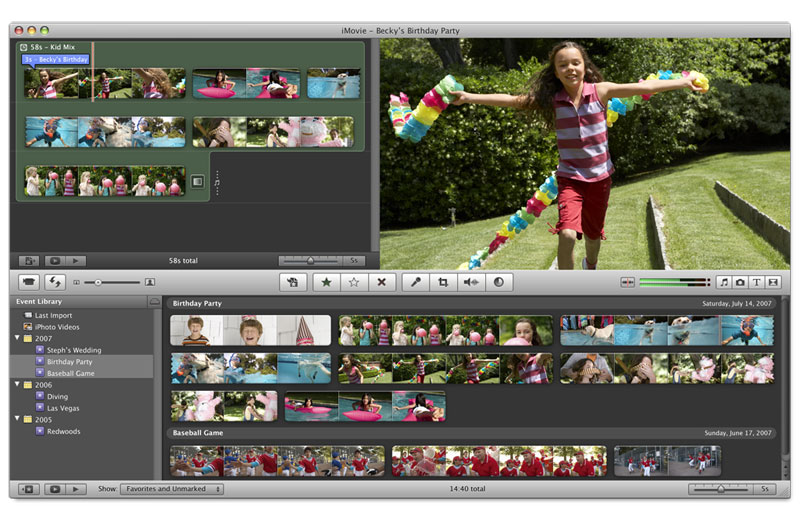
Task: Select Last Import in Event Library
Action: pyautogui.click(x=52, y=315)
